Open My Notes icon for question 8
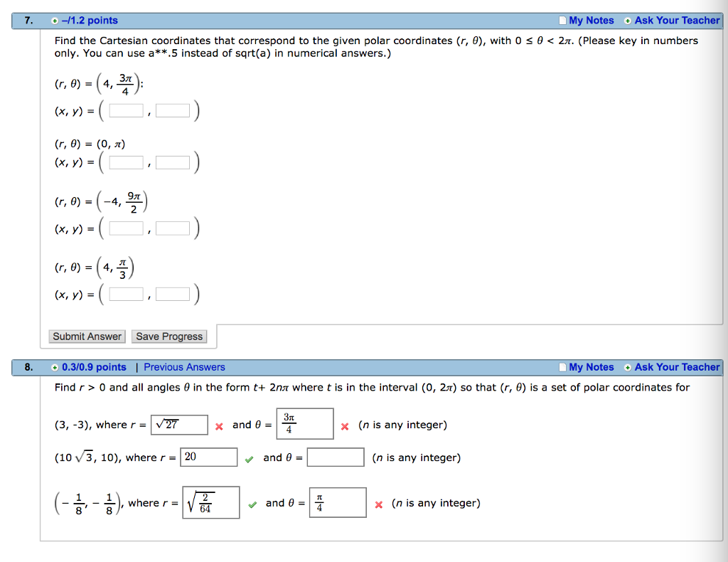The height and width of the screenshot is (562, 728). pyautogui.click(x=563, y=367)
